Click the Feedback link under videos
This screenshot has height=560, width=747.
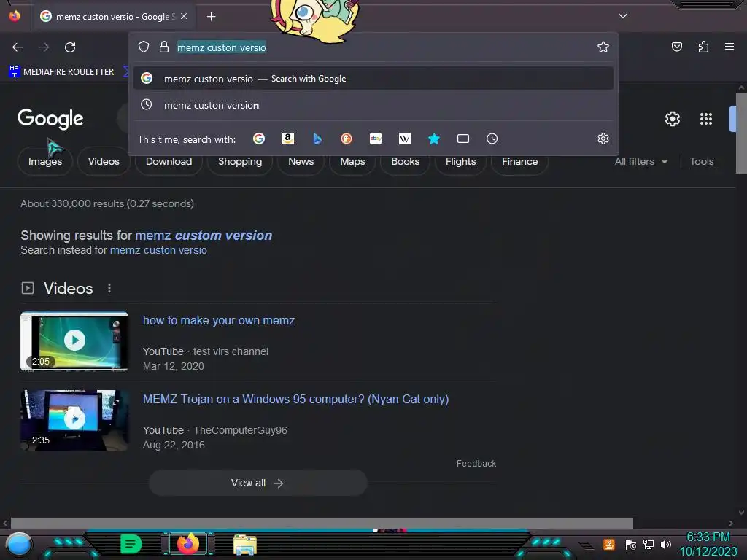(476, 463)
